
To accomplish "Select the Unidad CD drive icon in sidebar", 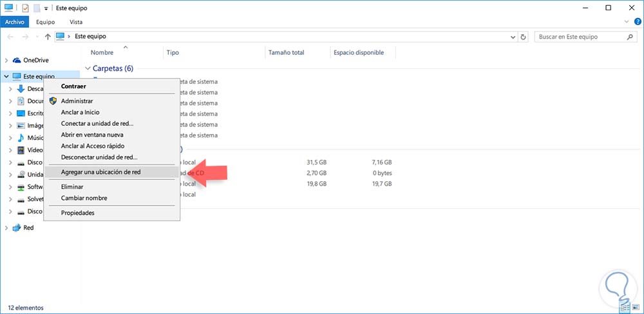I will [x=21, y=175].
